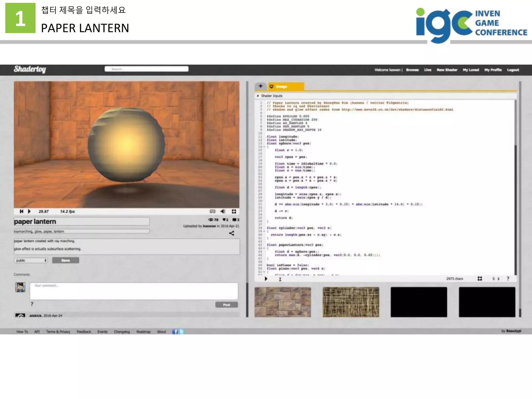Click the share icon
Image resolution: width=532 pixels, height=399 pixels.
(x=231, y=233)
